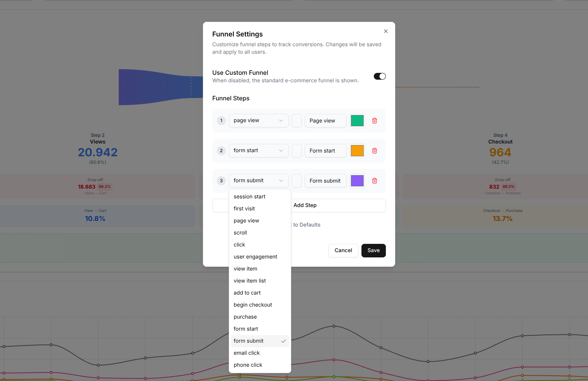Viewport: 588px width, 381px height.
Task: Select begin checkout event option
Action: tap(253, 305)
